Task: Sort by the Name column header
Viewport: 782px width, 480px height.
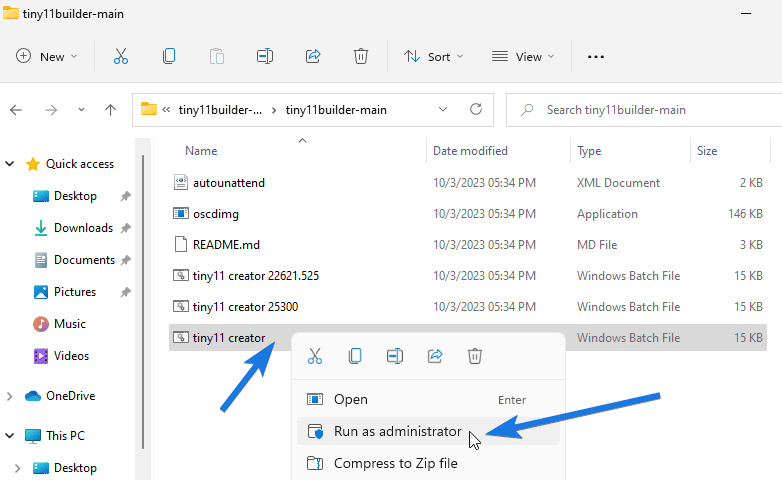Action: pyautogui.click(x=201, y=151)
